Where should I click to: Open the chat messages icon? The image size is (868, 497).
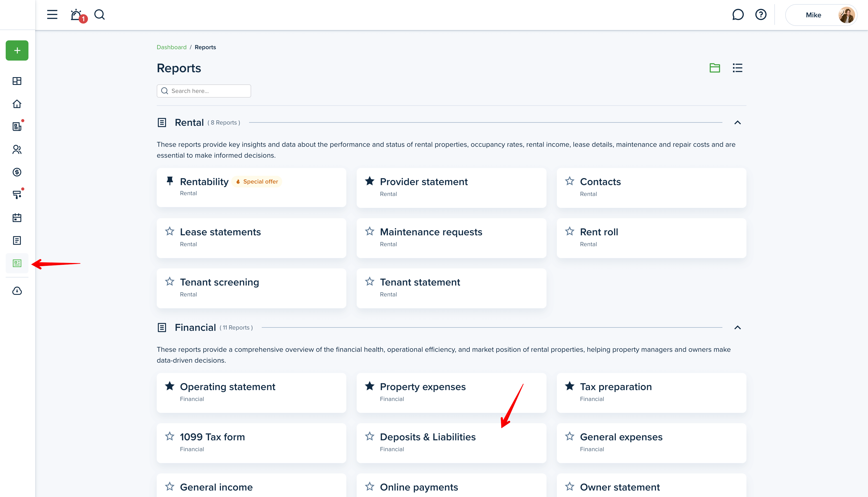coord(738,15)
